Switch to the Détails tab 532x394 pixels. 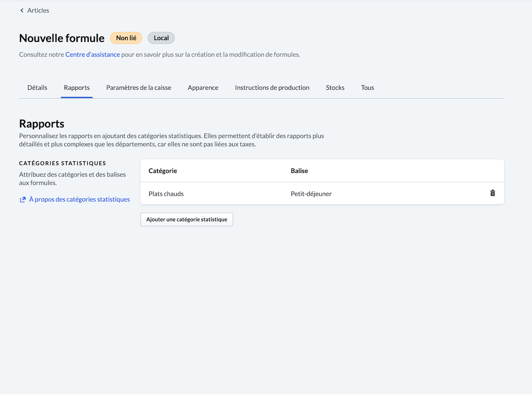click(x=37, y=88)
